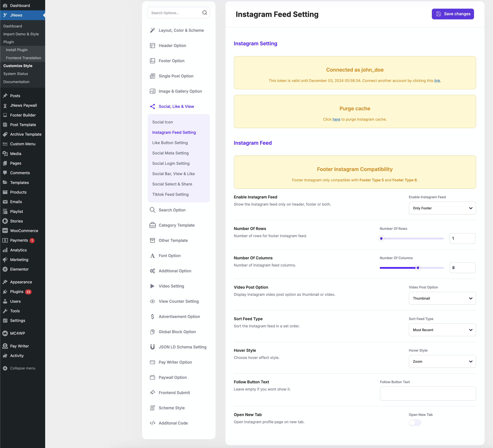Viewport: 493px width, 448px height.
Task: Click the Layout, Color & Scheme wand icon
Action: [x=152, y=30]
